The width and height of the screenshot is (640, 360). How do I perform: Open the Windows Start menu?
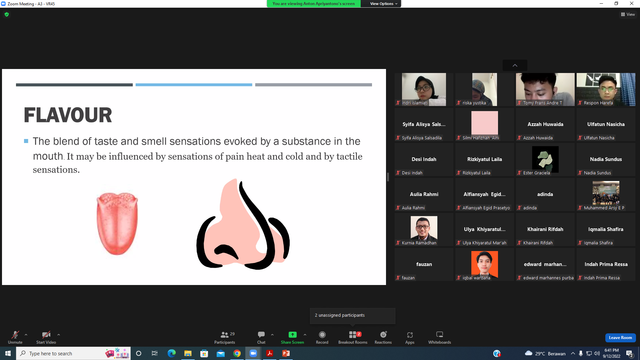(8, 353)
